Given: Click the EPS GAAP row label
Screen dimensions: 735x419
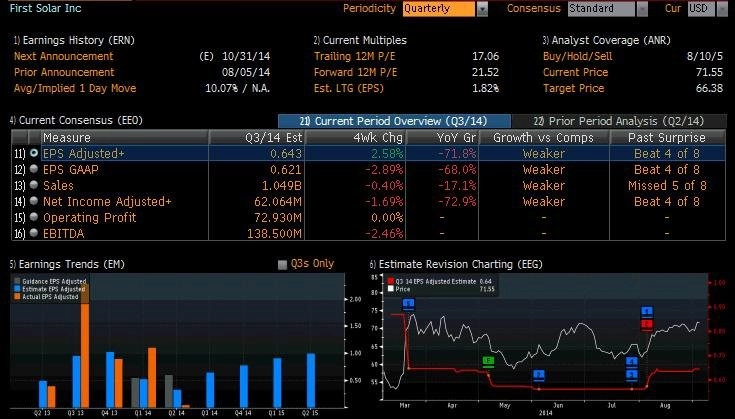Looking at the screenshot, I should pos(71,170).
